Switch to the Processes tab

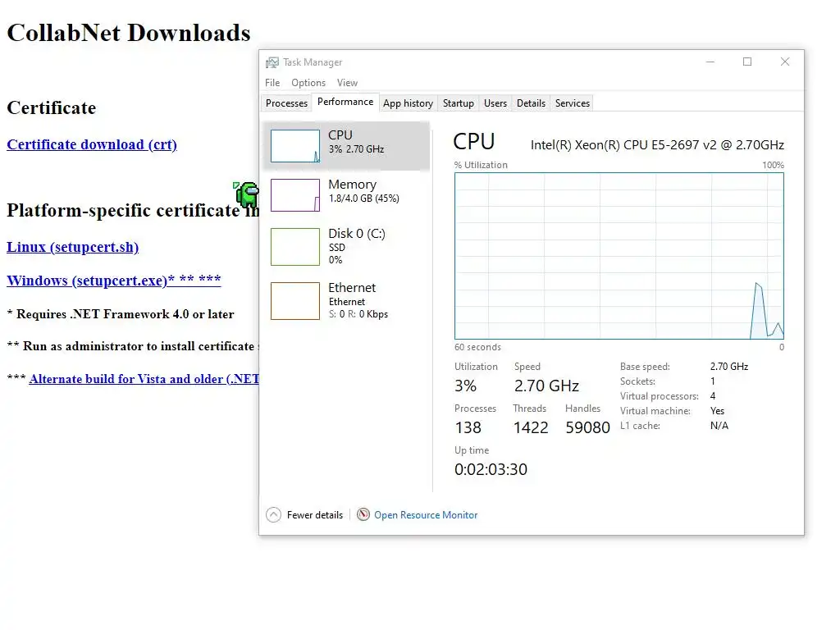tap(286, 103)
